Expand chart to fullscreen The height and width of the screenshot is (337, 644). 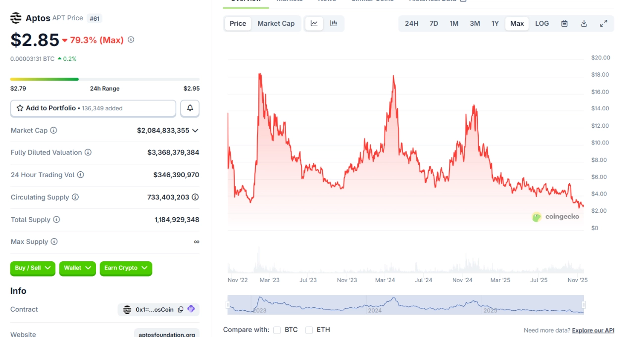603,23
